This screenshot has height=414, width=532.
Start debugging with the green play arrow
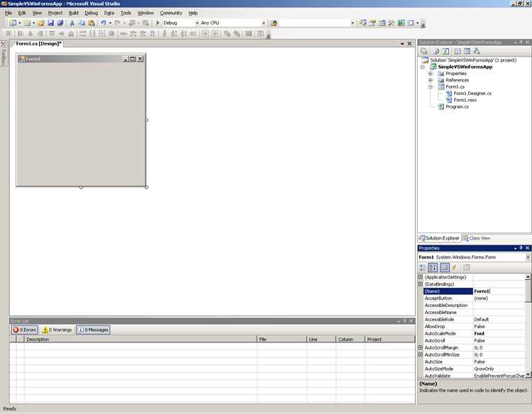click(157, 23)
